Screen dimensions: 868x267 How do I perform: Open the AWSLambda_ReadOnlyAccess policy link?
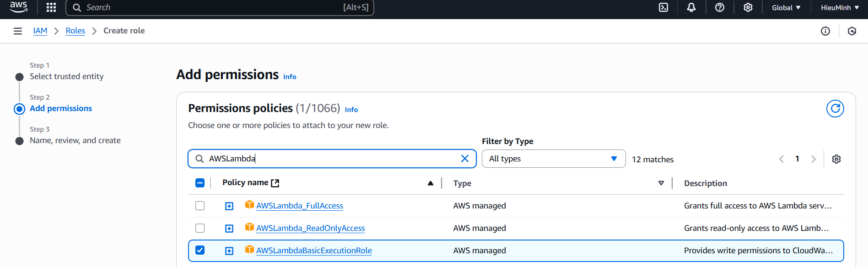click(x=311, y=228)
